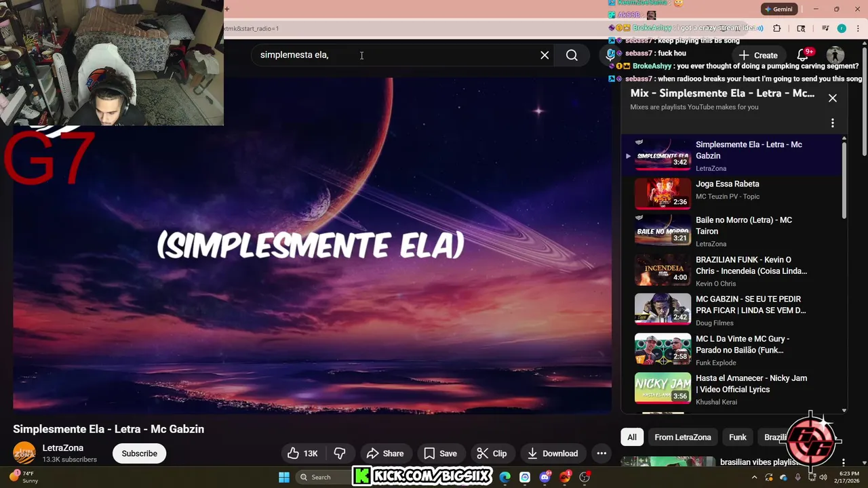The image size is (868, 488).
Task: Expand hidden system tray icons
Action: [x=755, y=477]
